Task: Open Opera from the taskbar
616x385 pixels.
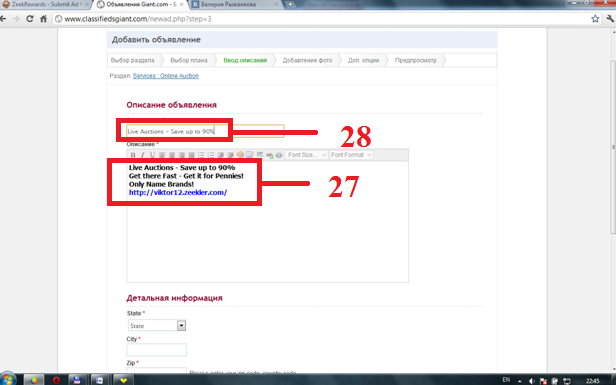Action: pyautogui.click(x=57, y=380)
